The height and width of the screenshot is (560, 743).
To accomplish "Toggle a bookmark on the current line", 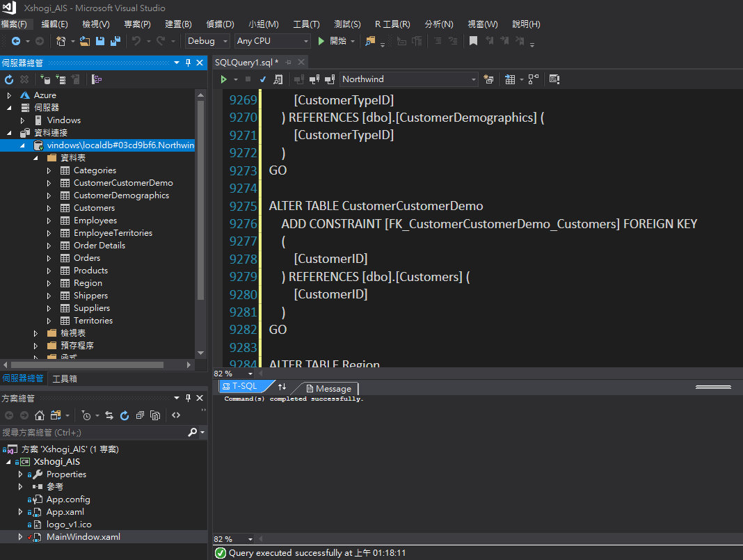I will (x=473, y=41).
